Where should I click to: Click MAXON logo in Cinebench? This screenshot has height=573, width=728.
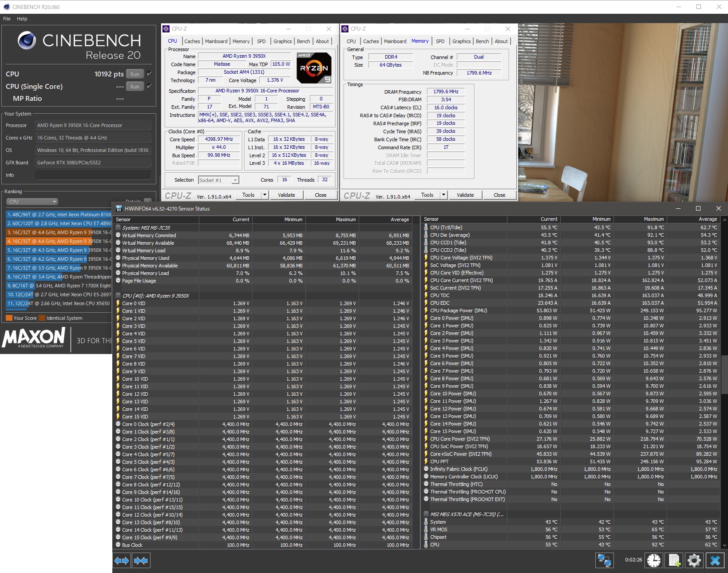pos(34,338)
